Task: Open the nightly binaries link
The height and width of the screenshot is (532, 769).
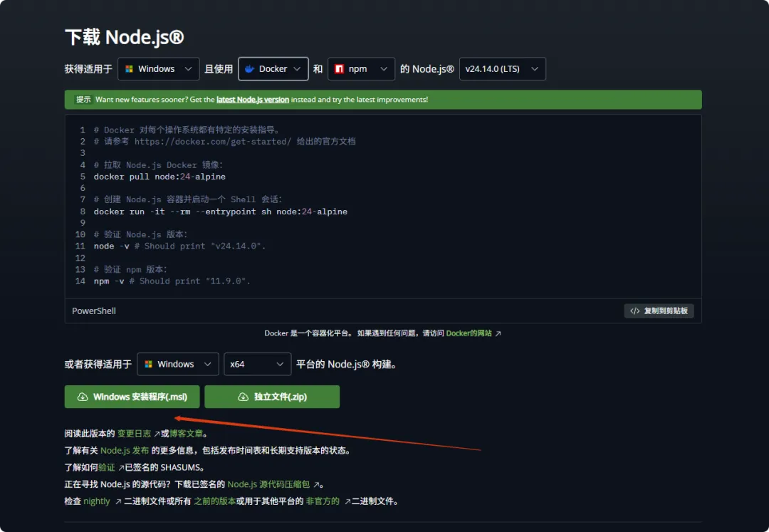Action: tap(97, 501)
